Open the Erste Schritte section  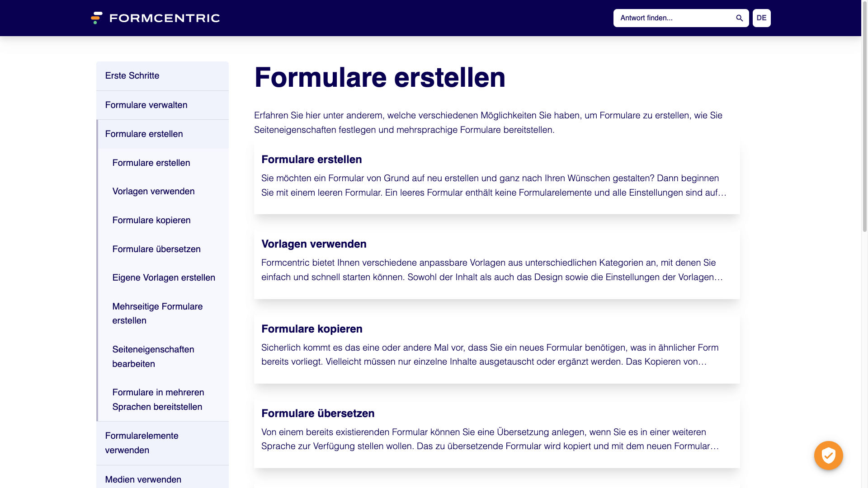pyautogui.click(x=132, y=75)
